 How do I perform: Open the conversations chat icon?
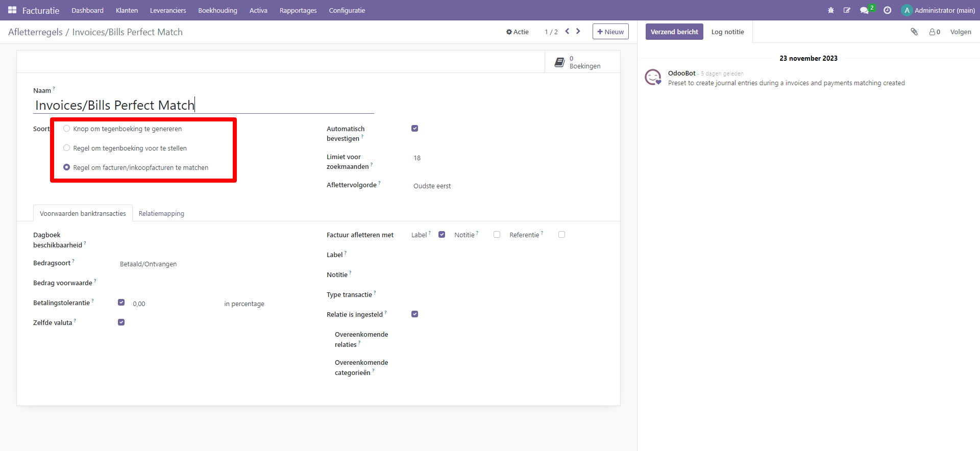[864, 10]
